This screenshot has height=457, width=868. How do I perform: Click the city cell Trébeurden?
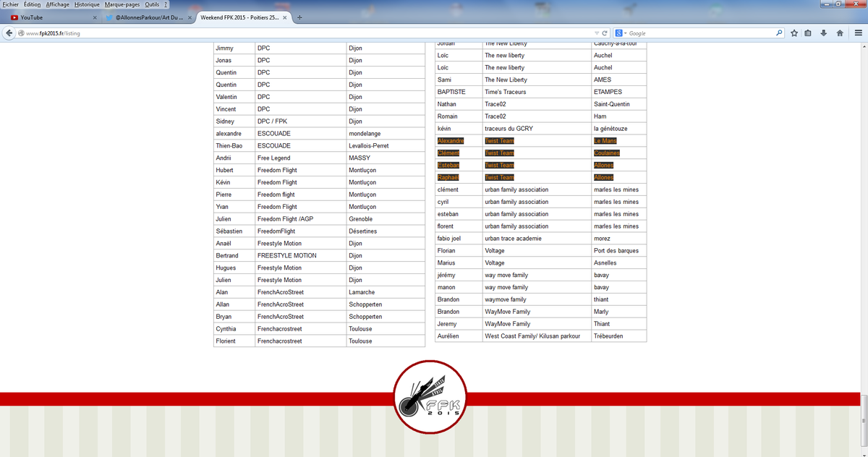619,336
